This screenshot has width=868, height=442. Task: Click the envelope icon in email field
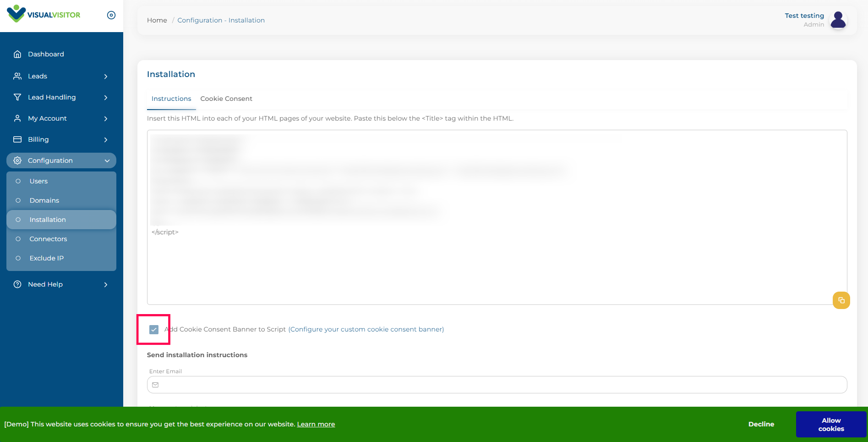pyautogui.click(x=155, y=385)
